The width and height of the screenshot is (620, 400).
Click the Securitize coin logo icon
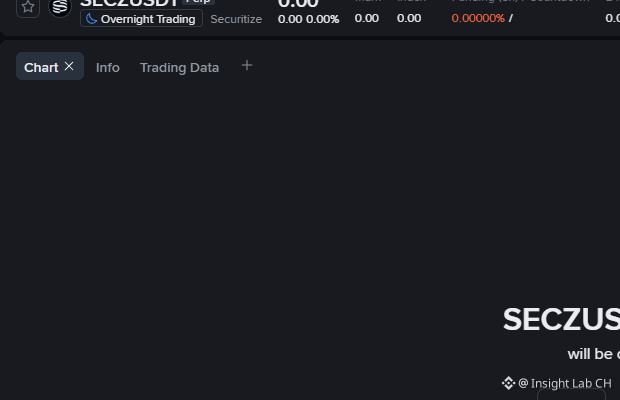tap(60, 8)
